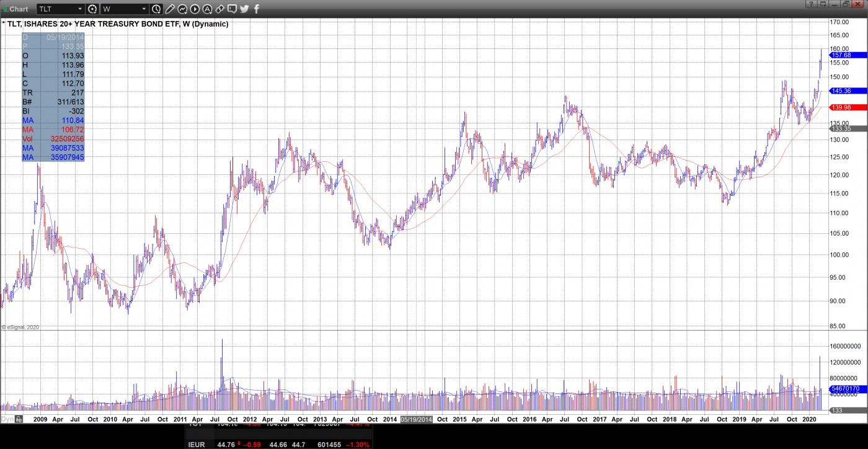Open the chat comment bubble icon
This screenshot has width=868, height=449.
(232, 9)
